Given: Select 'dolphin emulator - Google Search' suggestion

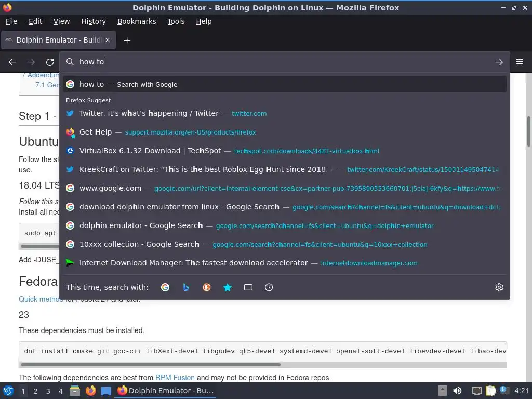Looking at the screenshot, I should 284,225.
